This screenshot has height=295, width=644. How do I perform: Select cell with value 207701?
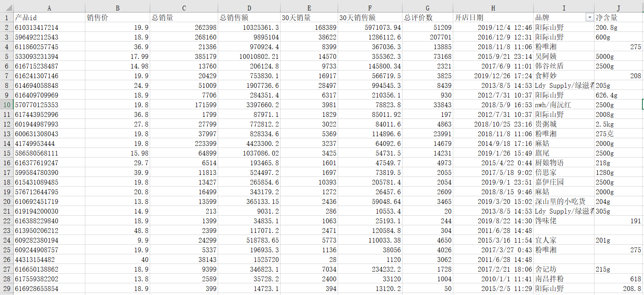[427, 37]
